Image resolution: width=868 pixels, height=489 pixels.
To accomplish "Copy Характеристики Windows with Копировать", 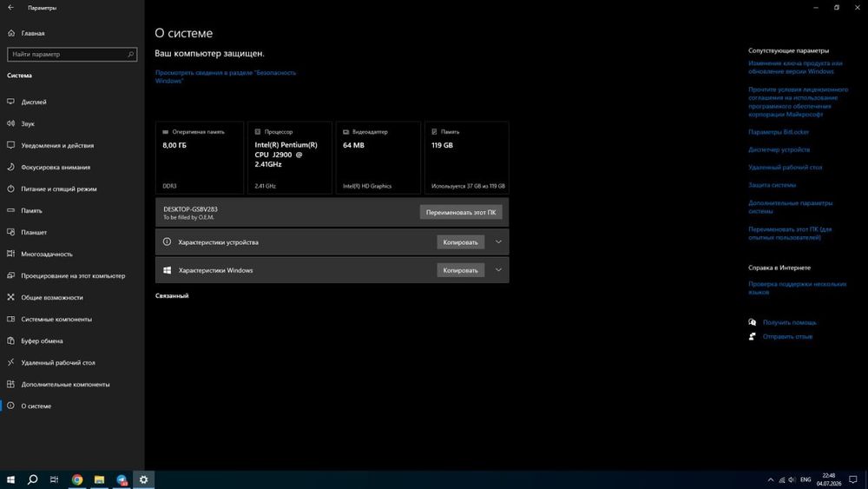I will point(460,270).
